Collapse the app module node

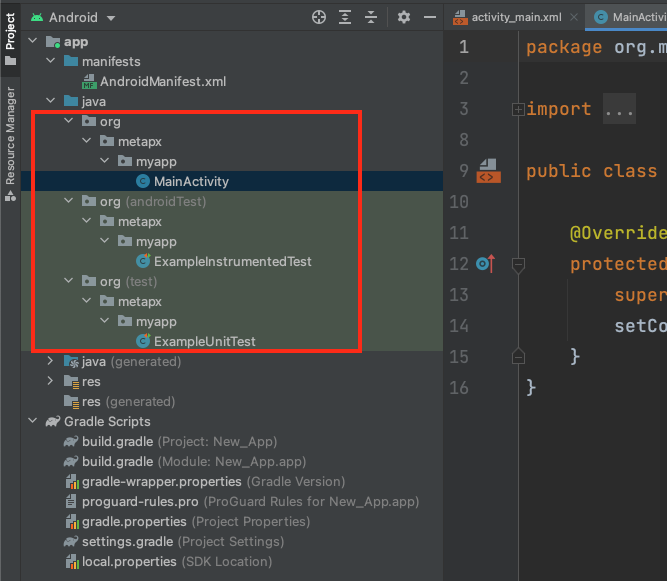click(x=32, y=41)
